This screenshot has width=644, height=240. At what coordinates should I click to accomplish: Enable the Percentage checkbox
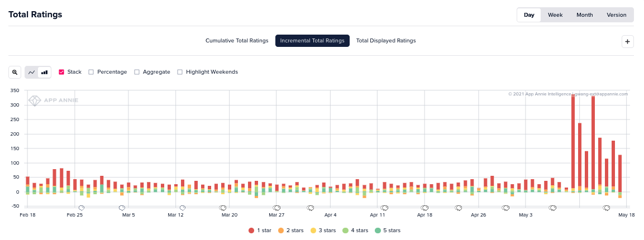91,72
